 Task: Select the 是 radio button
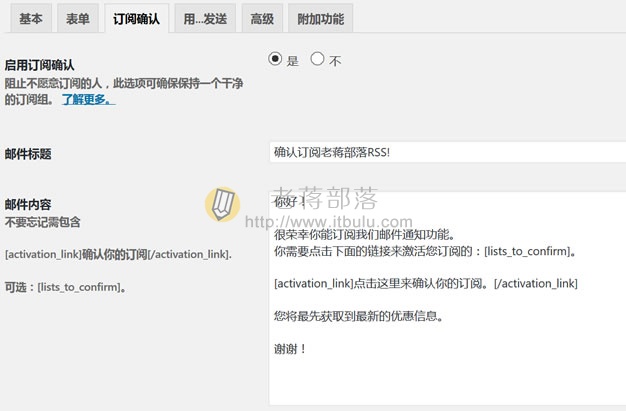[275, 59]
